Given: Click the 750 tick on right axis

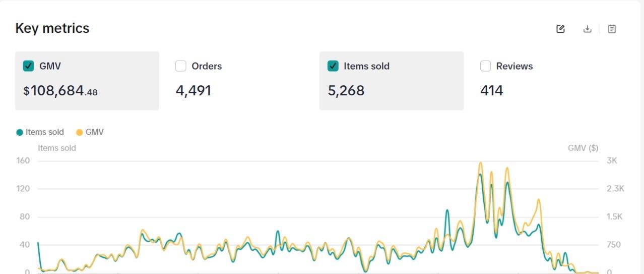Looking at the screenshot, I should coord(614,245).
